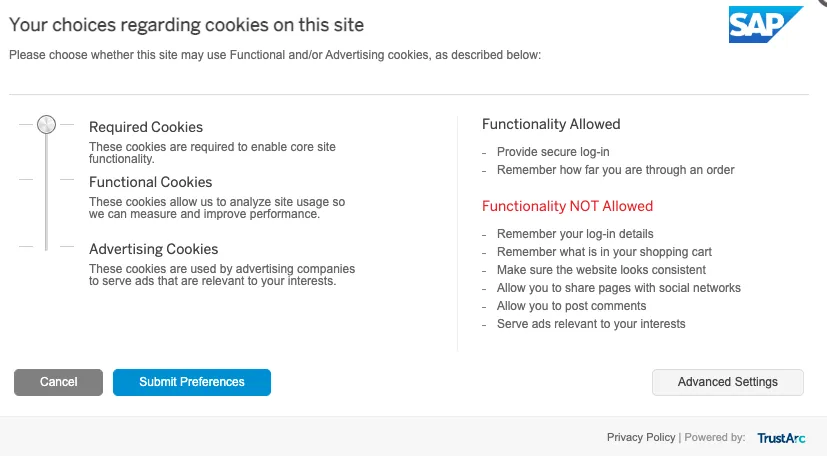This screenshot has width=827, height=456.
Task: Click the 'Your choices regarding cookies' title
Action: pyautogui.click(x=187, y=24)
